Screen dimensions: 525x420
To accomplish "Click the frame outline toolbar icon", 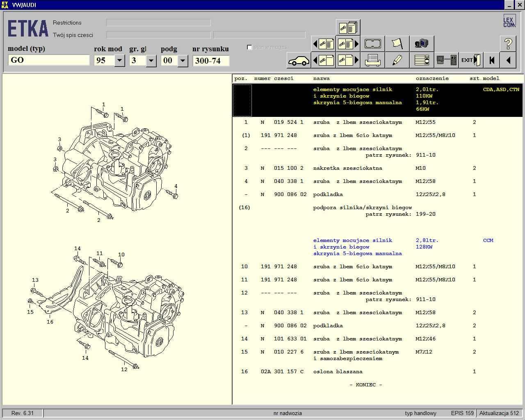I will click(x=372, y=43).
